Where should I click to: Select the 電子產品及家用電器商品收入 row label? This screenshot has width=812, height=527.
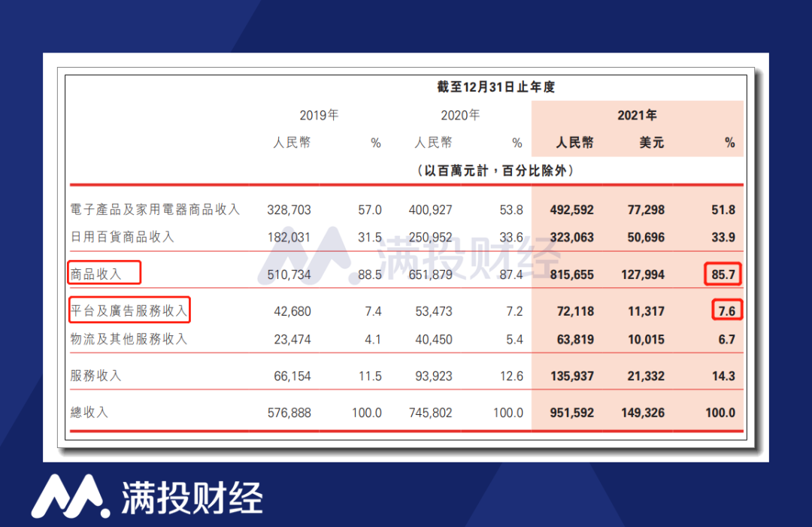click(155, 210)
